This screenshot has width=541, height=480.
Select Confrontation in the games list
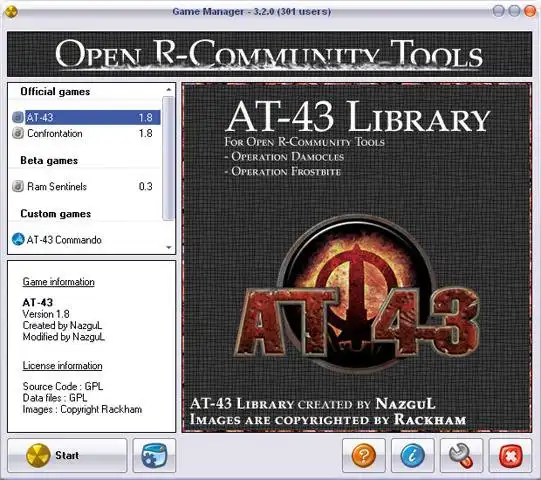(86, 133)
